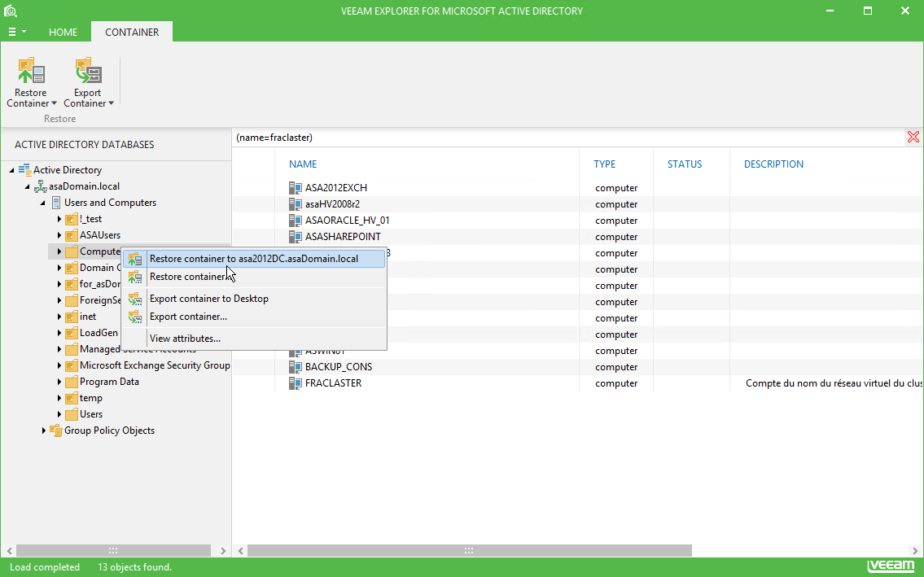The image size is (924, 577).
Task: Sort by the NAME column header
Action: tap(303, 164)
